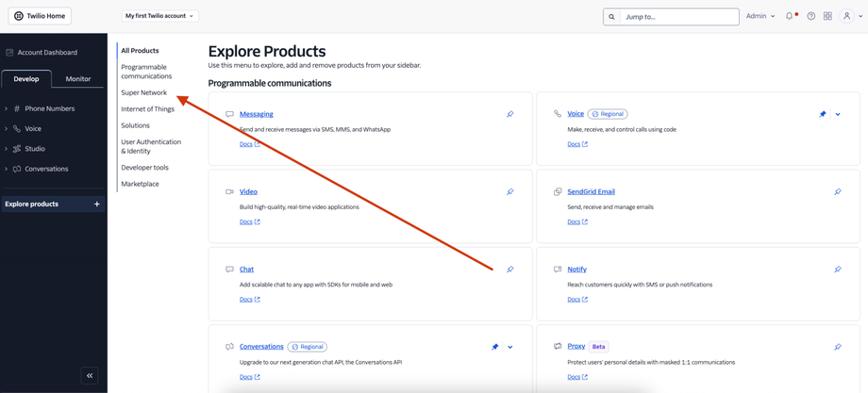Open the Admin dropdown menu
Screen dimensions: 868x393
(760, 16)
